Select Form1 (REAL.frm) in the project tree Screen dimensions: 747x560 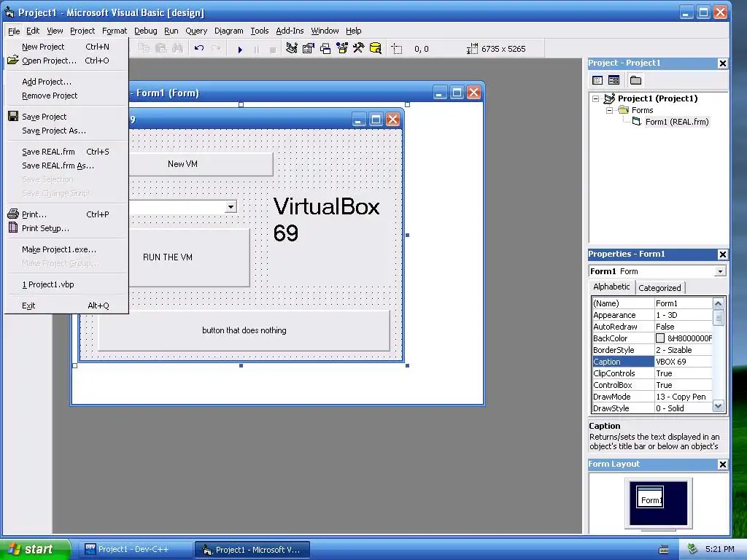click(x=676, y=122)
